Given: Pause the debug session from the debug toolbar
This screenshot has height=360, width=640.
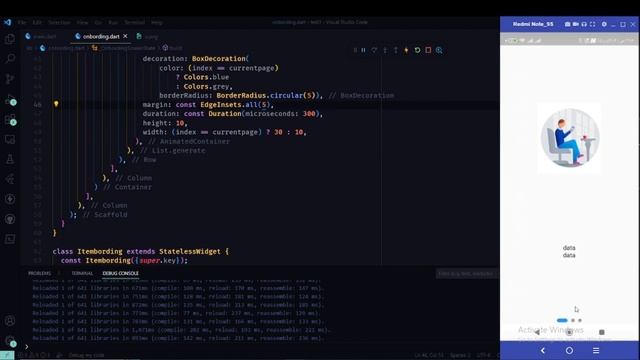Looking at the screenshot, I should pyautogui.click(x=363, y=50).
